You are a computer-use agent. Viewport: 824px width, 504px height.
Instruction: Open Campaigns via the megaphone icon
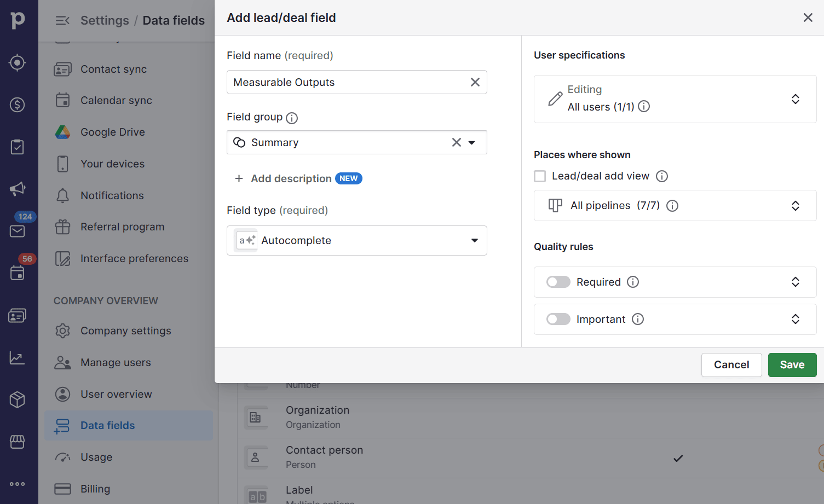pyautogui.click(x=18, y=188)
